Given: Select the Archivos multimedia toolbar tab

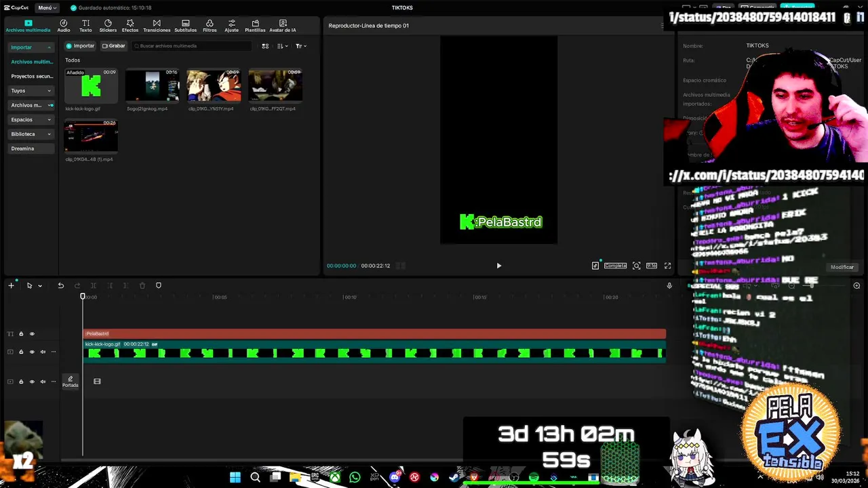Looking at the screenshot, I should [x=28, y=26].
